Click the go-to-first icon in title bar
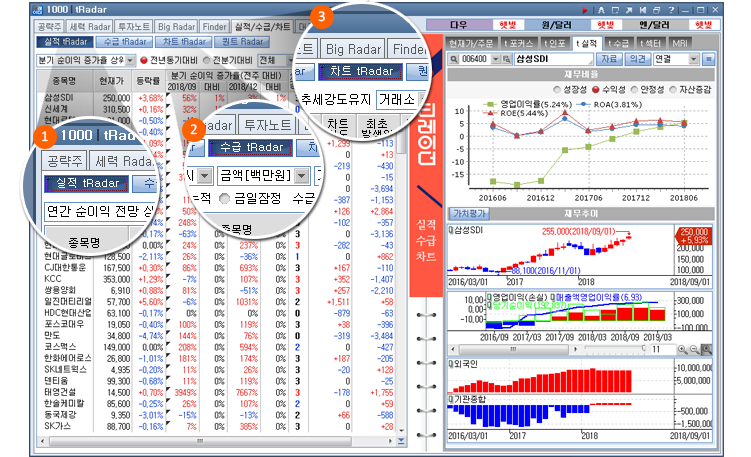This screenshot has width=751, height=457. [x=643, y=10]
